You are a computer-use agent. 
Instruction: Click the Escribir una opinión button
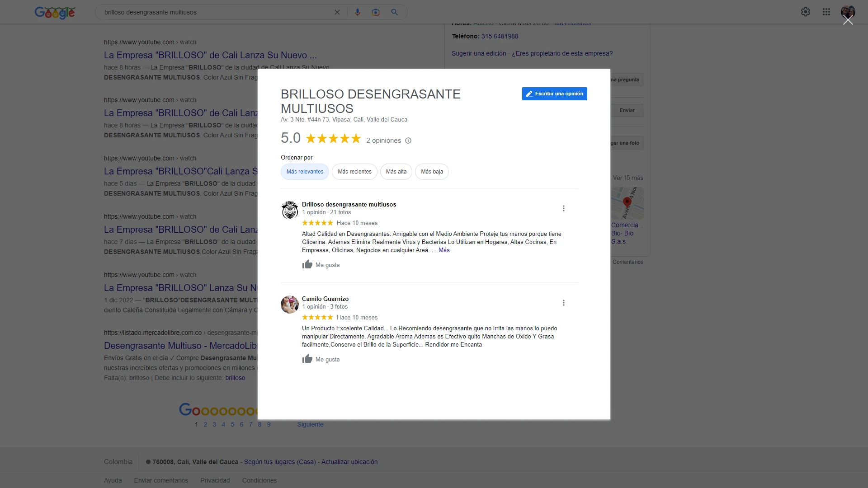(x=554, y=94)
